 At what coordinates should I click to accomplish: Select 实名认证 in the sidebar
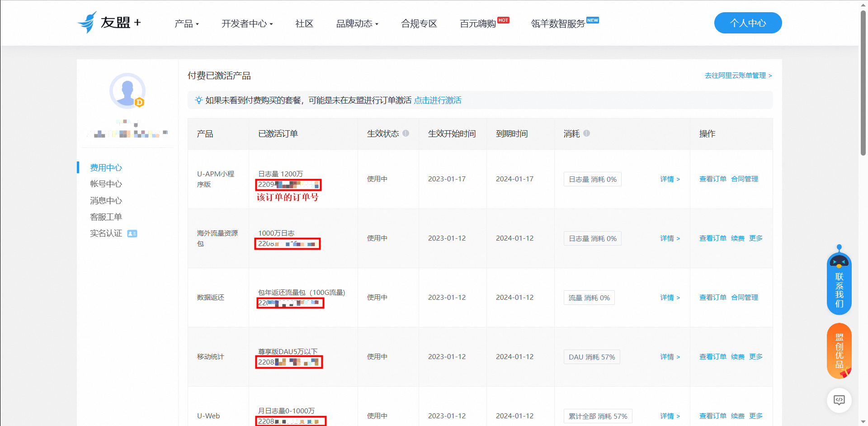106,233
